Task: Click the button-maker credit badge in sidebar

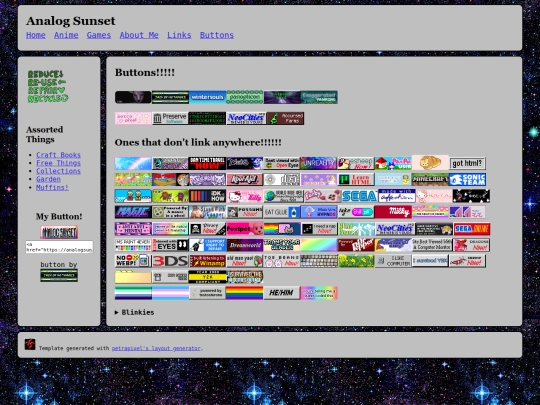Action: coord(59,276)
